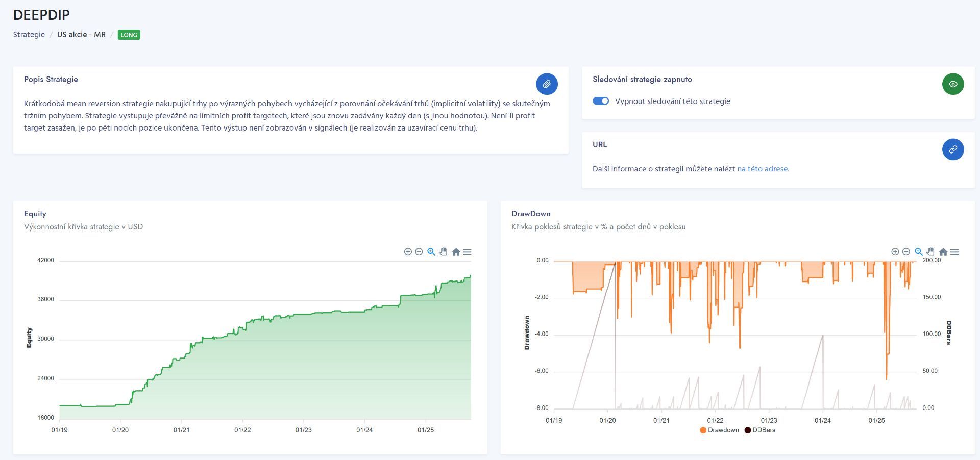
Task: Click the paperclip icon in Popis Strategie
Action: (x=547, y=84)
